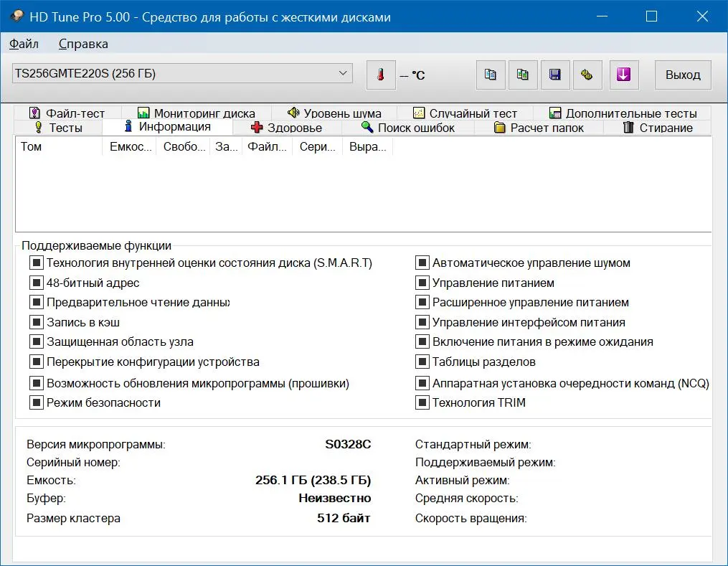Click the Том column header

pyautogui.click(x=59, y=147)
